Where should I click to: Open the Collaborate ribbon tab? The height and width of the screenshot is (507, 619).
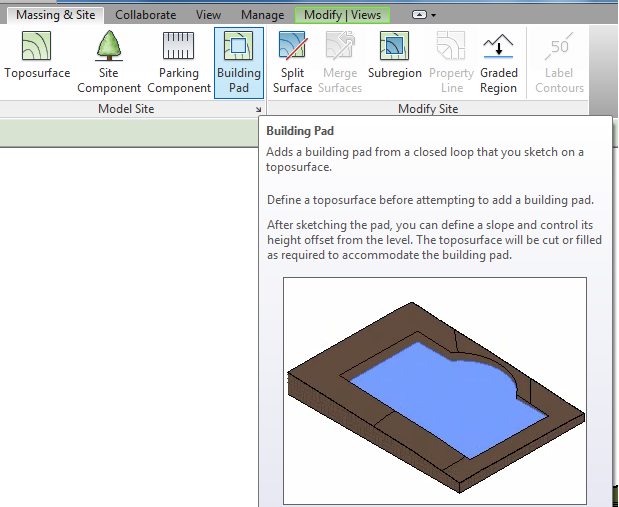pyautogui.click(x=145, y=15)
